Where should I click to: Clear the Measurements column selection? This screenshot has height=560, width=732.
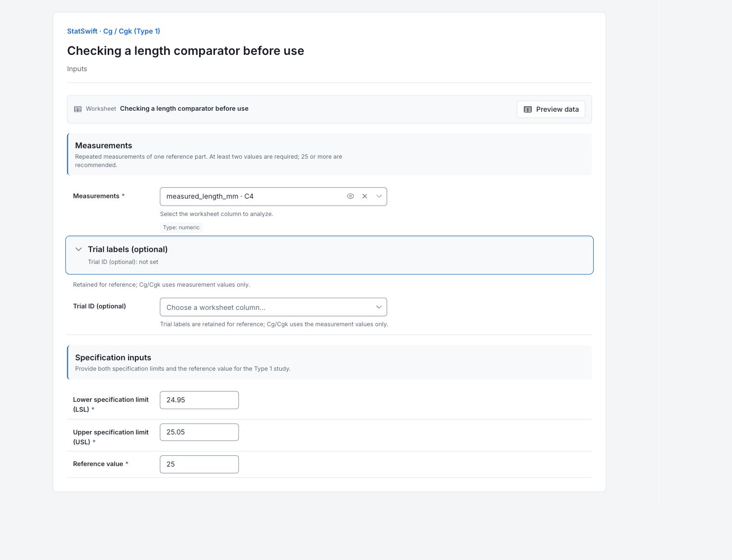click(365, 196)
